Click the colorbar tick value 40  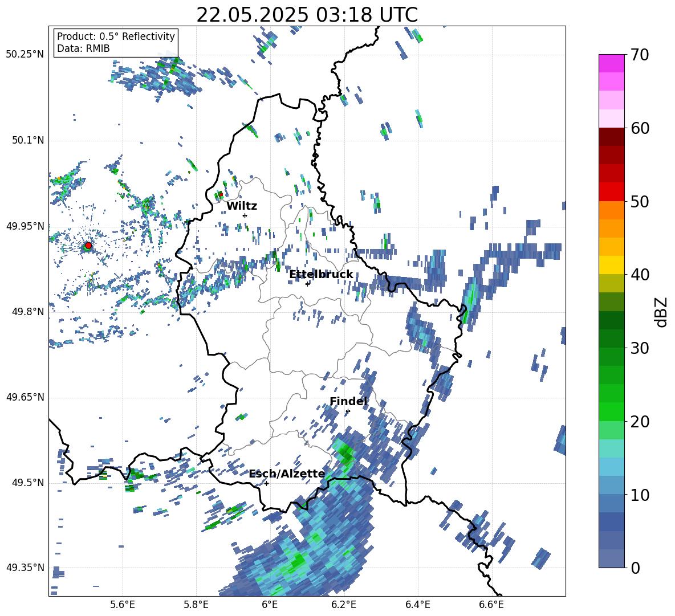tap(640, 275)
